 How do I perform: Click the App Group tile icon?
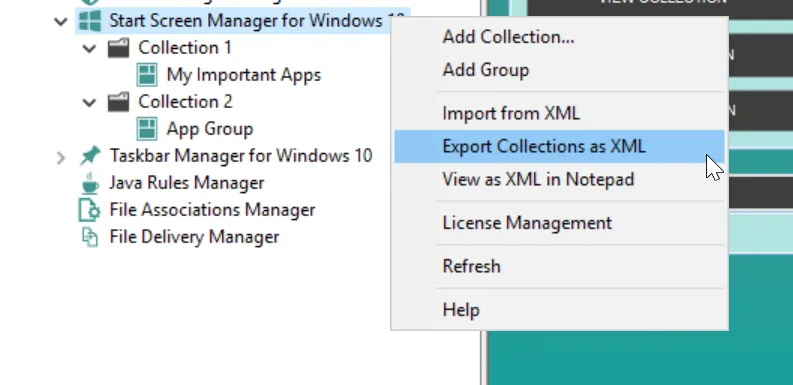click(147, 129)
